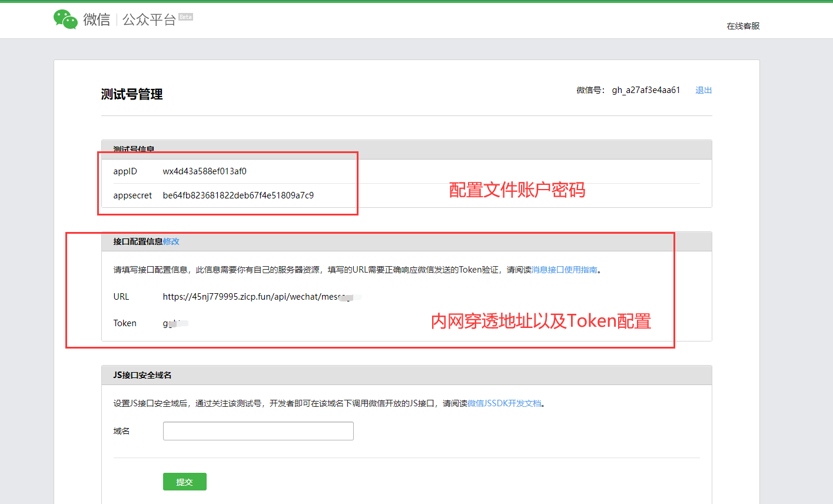
Task: Click the 域名 label
Action: point(122,431)
